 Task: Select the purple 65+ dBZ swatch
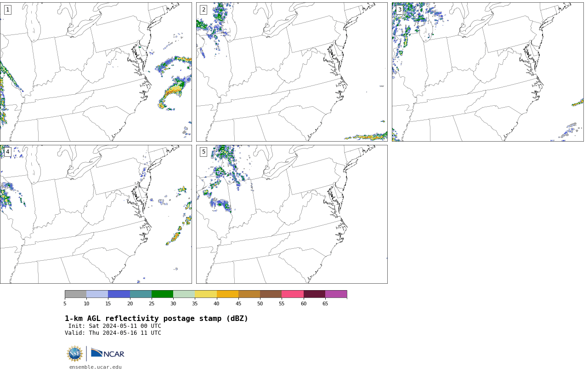336,294
